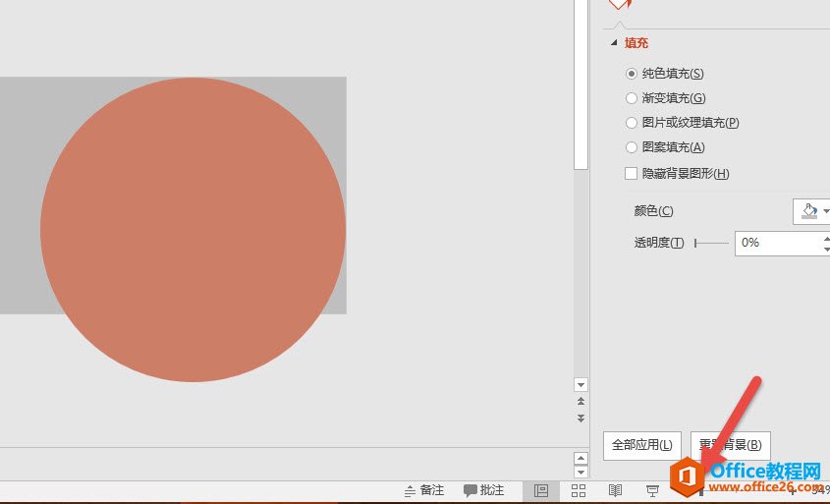Click the 全部应用(L) button

642,445
